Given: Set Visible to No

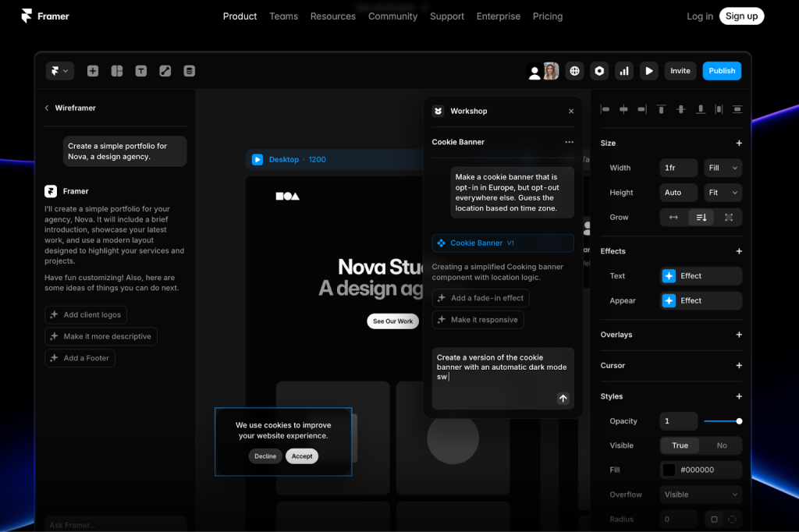Looking at the screenshot, I should click(x=721, y=445).
